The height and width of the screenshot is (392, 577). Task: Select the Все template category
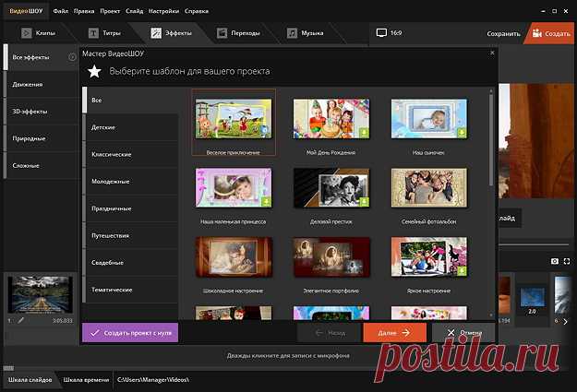tap(131, 100)
